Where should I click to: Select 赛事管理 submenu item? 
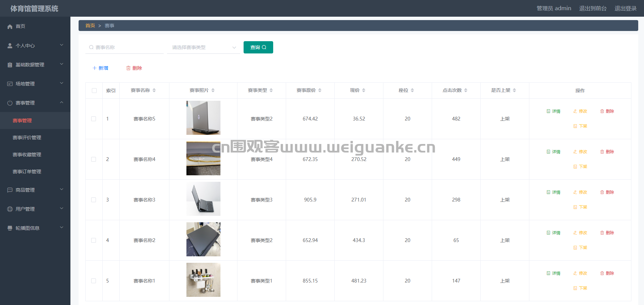(35, 121)
